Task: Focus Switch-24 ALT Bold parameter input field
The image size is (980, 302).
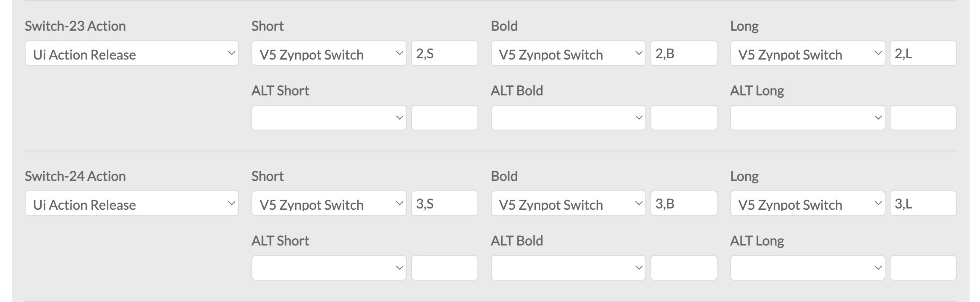Action: coord(684,268)
